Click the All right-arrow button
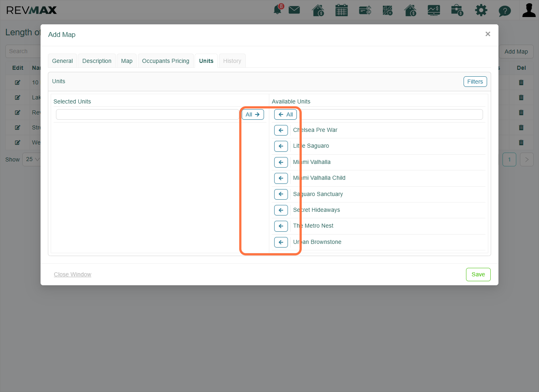The width and height of the screenshot is (539, 392). pos(253,114)
